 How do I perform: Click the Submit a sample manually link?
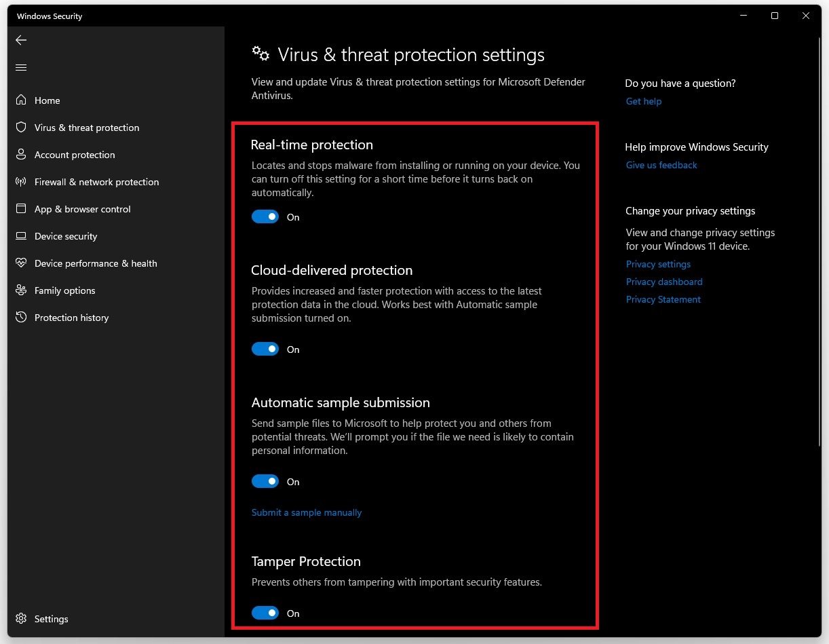click(307, 513)
